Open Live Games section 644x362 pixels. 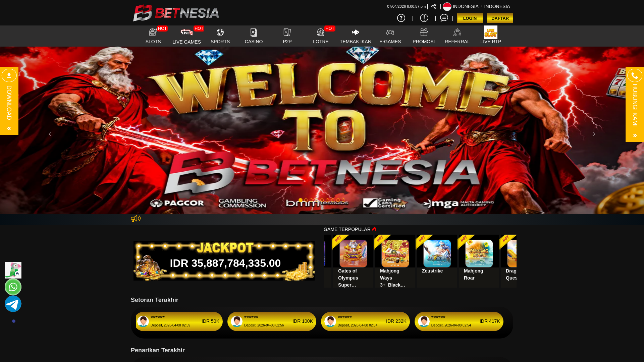[x=186, y=36]
